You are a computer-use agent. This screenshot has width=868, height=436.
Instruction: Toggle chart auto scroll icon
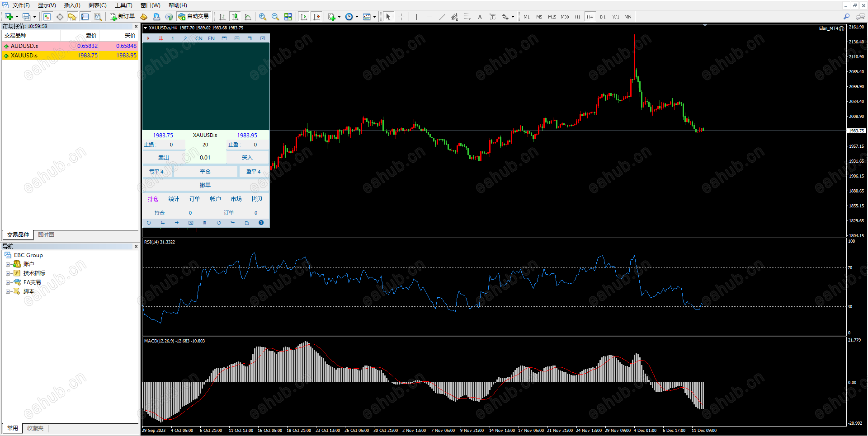(x=304, y=17)
